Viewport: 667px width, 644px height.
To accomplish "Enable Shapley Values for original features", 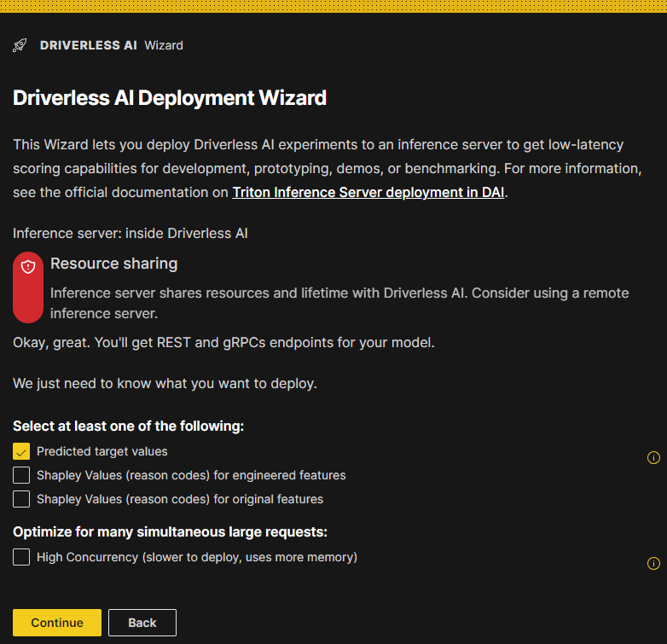I will [x=21, y=499].
